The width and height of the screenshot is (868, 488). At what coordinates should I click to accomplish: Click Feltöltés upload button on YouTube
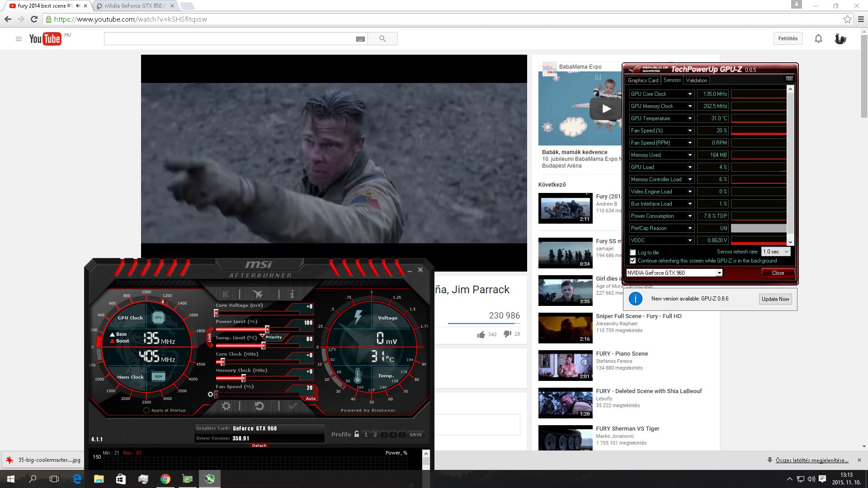pos(788,38)
